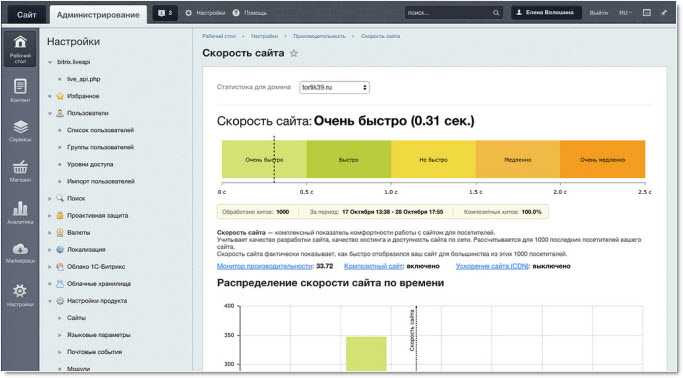
Task: Select the Администрирование tab
Action: click(x=98, y=14)
